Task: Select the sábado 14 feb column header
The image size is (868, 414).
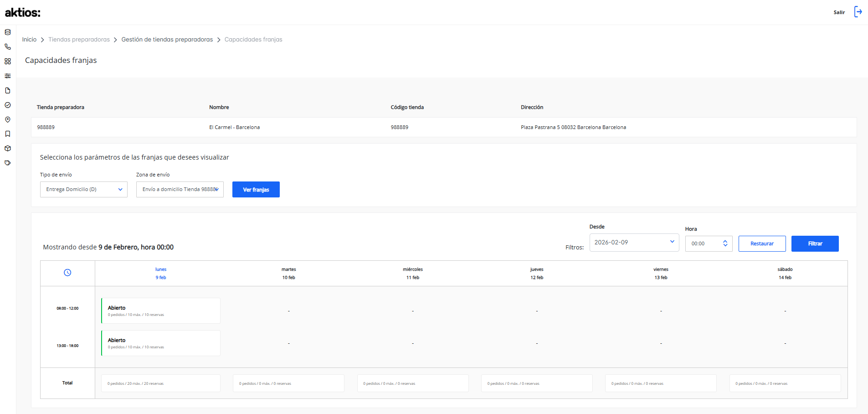Action: pos(785,274)
